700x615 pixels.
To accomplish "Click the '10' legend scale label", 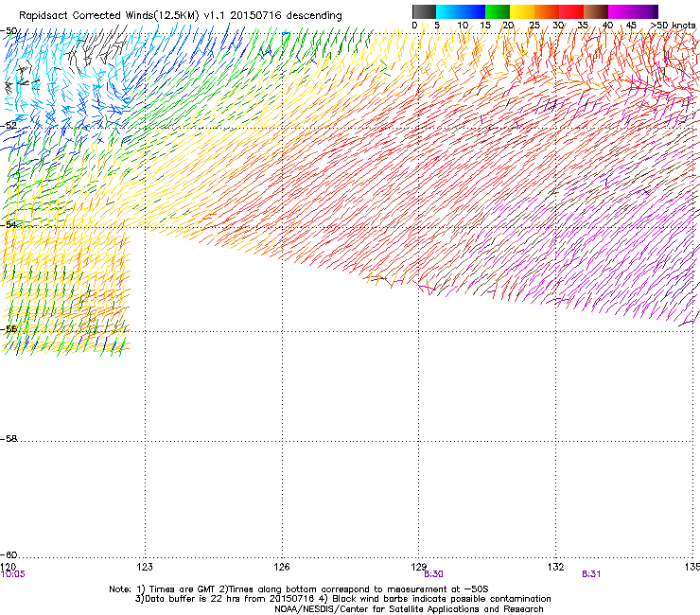I will [x=463, y=25].
